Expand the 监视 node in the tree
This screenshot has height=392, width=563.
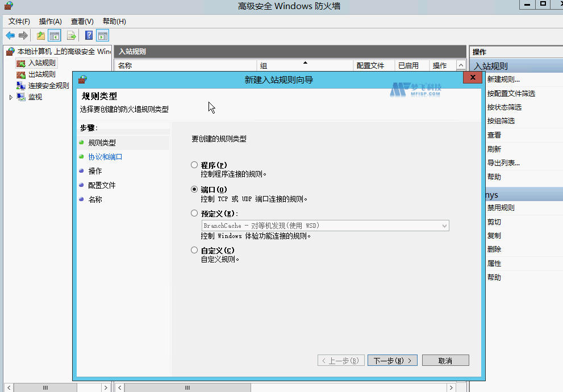pyautogui.click(x=10, y=97)
